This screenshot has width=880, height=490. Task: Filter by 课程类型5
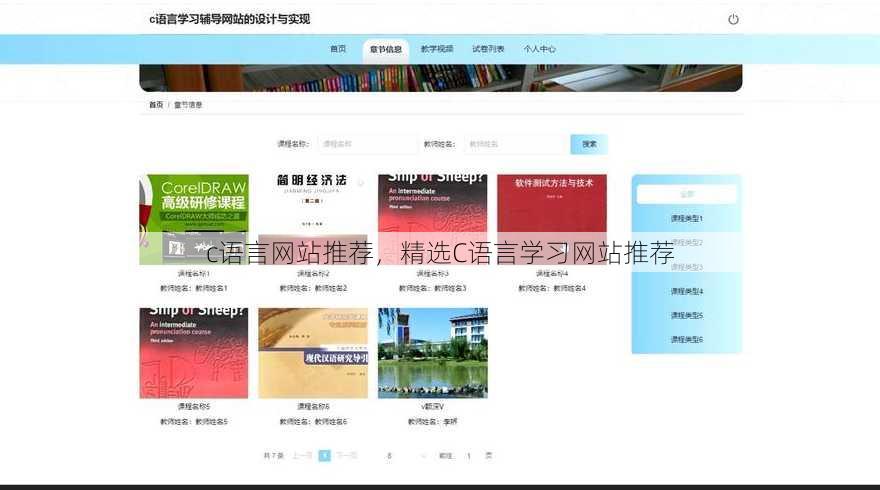(686, 315)
